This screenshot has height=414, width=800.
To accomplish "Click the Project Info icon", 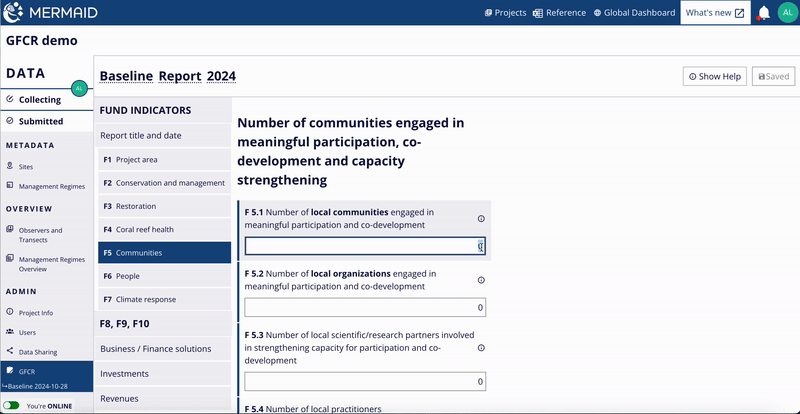I will coord(10,311).
